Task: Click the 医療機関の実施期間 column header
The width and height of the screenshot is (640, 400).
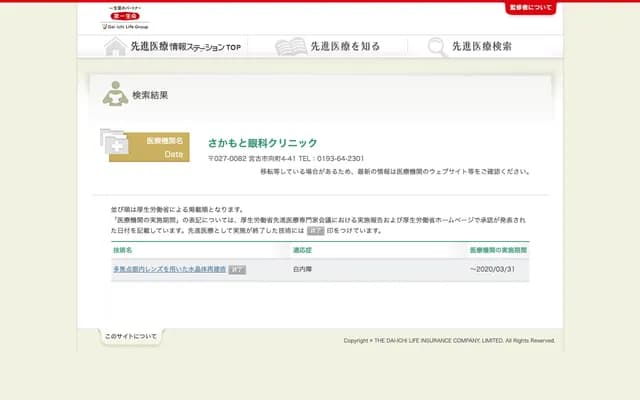Action: (x=497, y=249)
